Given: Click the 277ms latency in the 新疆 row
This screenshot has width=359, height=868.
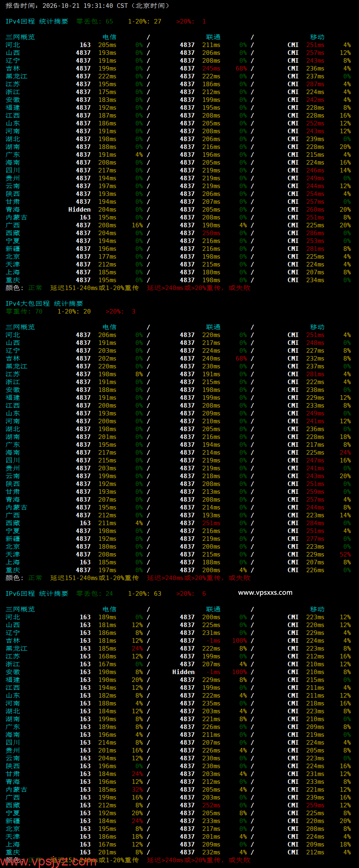Looking at the screenshot, I should [x=315, y=539].
